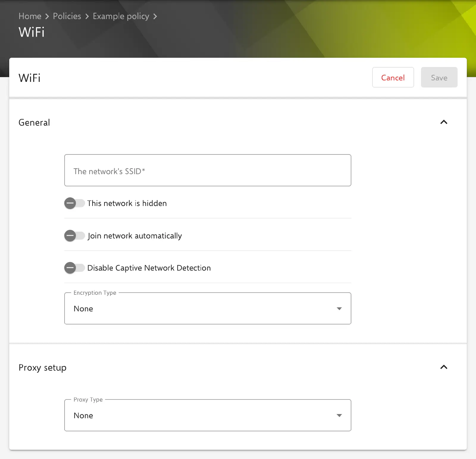Viewport: 476px width, 459px height.
Task: Go to Home breadcrumb link
Action: coord(30,16)
